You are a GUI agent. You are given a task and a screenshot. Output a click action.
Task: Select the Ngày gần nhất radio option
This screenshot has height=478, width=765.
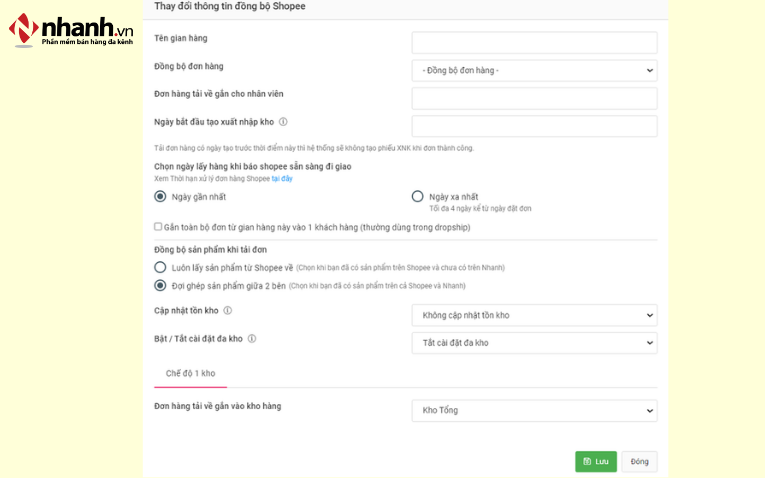pyautogui.click(x=160, y=197)
